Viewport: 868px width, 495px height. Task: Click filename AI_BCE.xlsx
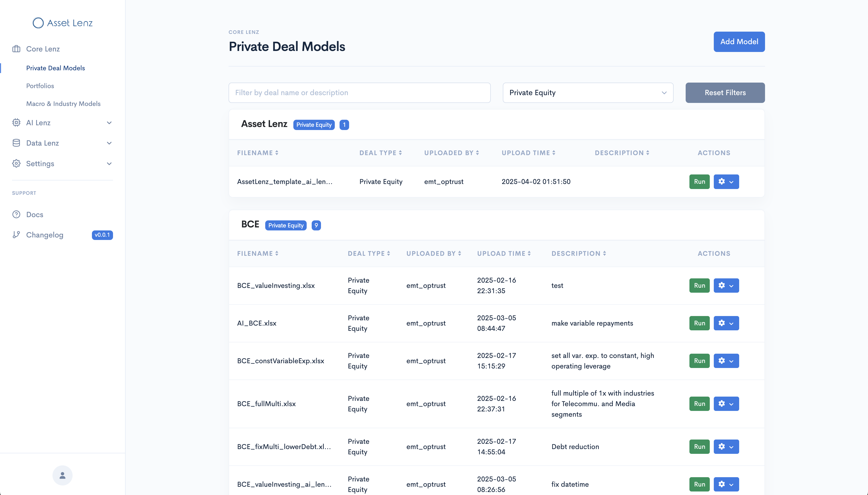tap(256, 323)
